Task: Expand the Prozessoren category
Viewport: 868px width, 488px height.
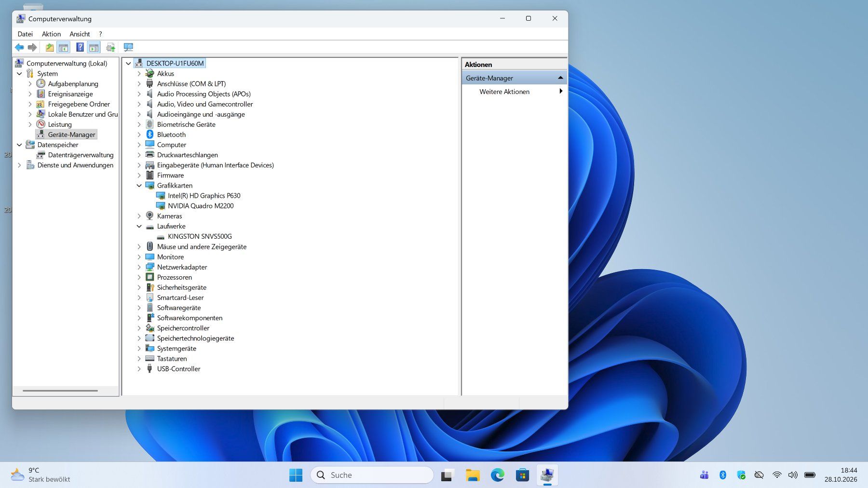Action: 139,277
